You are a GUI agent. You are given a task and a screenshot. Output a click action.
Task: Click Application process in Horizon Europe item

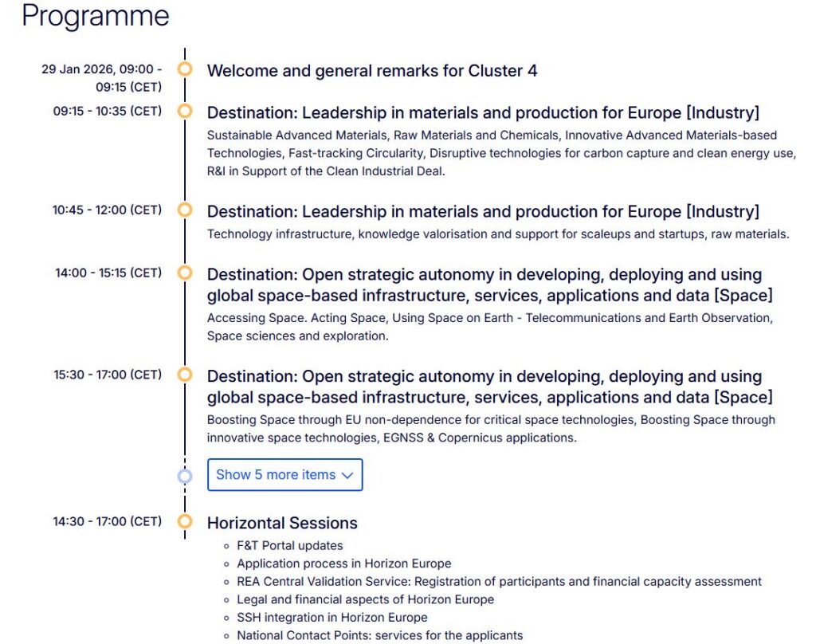[x=344, y=563]
